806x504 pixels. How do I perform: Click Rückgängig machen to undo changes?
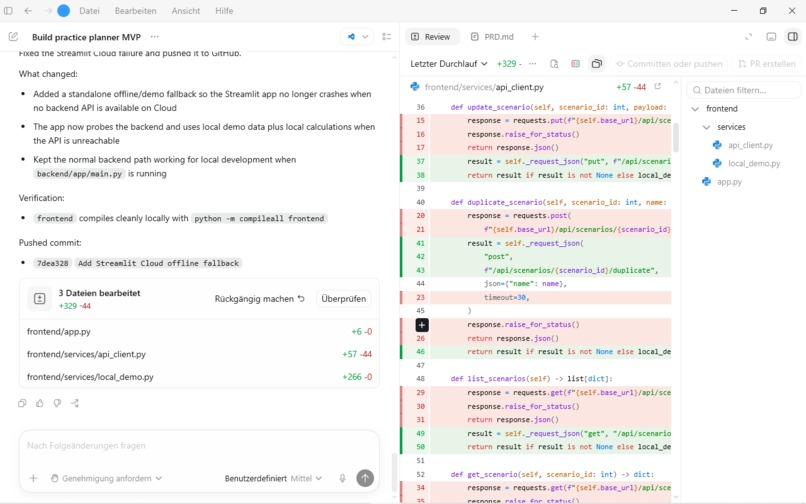click(260, 298)
